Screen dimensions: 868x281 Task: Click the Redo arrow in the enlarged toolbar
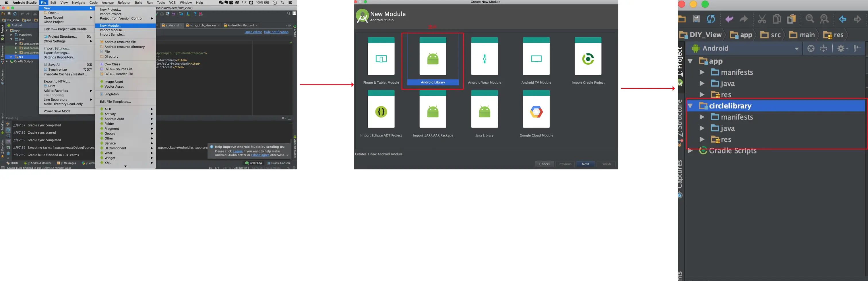click(x=744, y=19)
